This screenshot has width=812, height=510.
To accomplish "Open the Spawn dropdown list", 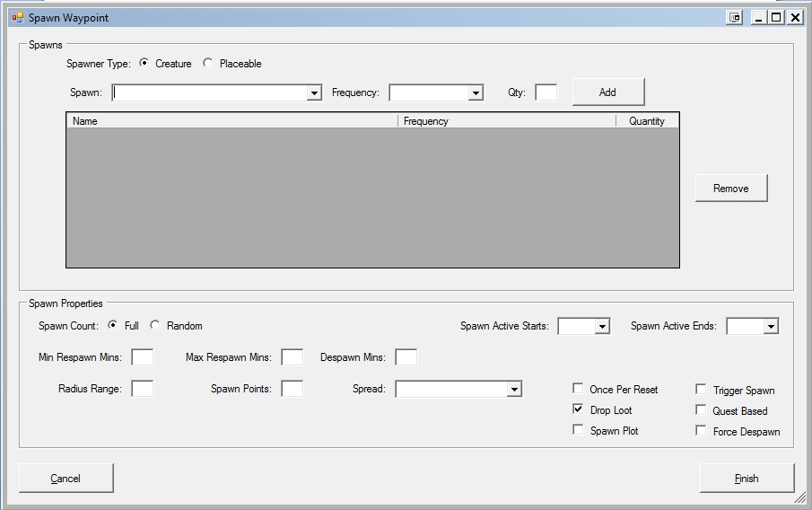I will coord(314,92).
